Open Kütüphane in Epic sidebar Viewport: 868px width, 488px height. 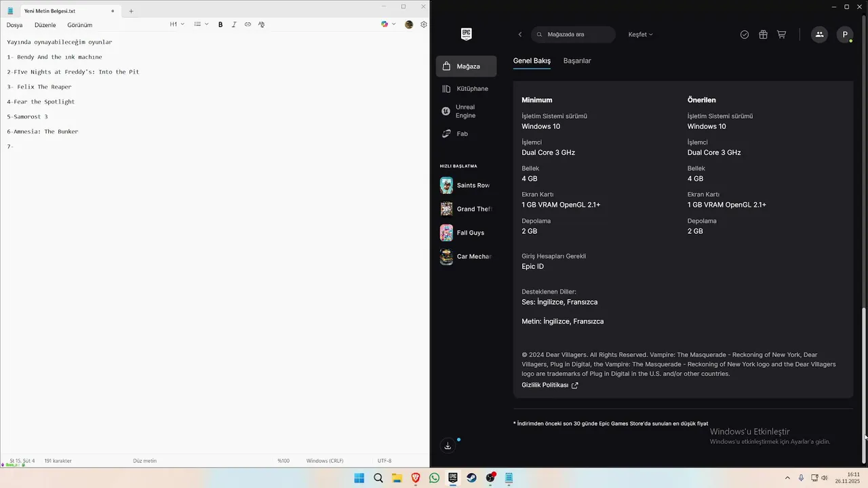(466, 89)
